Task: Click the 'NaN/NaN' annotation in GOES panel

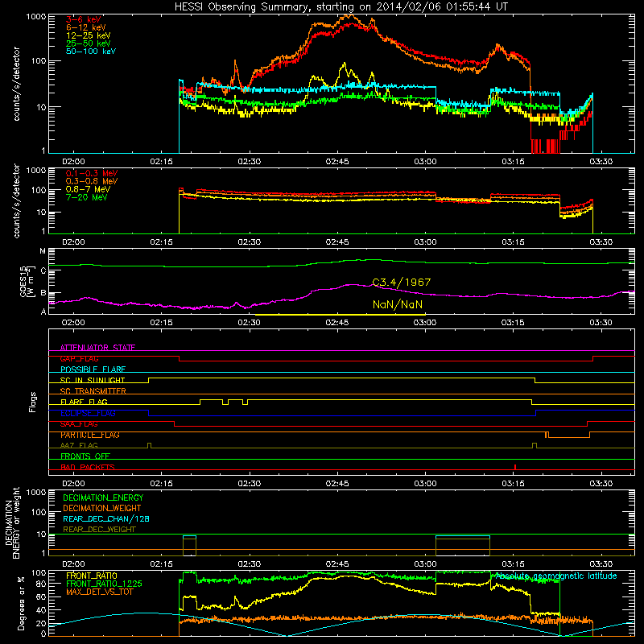Action: [398, 304]
